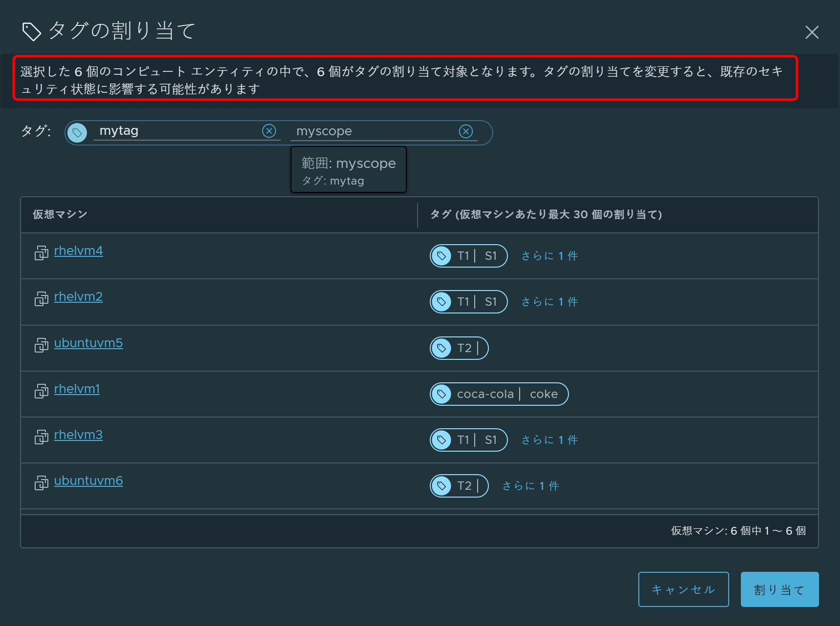Image resolution: width=840 pixels, height=626 pixels.
Task: Click the T1 | S1 tag pill of rhelvm2
Action: pyautogui.click(x=469, y=302)
